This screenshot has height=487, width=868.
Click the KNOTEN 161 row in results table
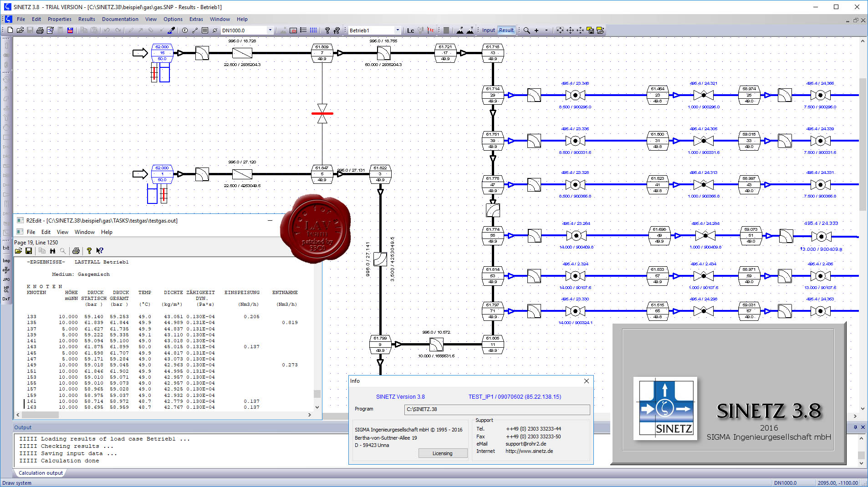pos(162,401)
